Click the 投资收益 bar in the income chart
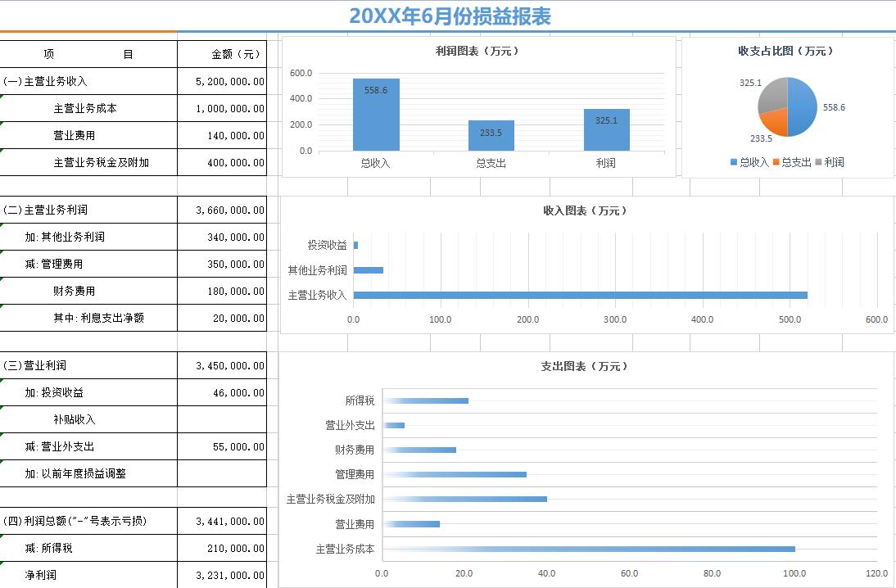 356,243
